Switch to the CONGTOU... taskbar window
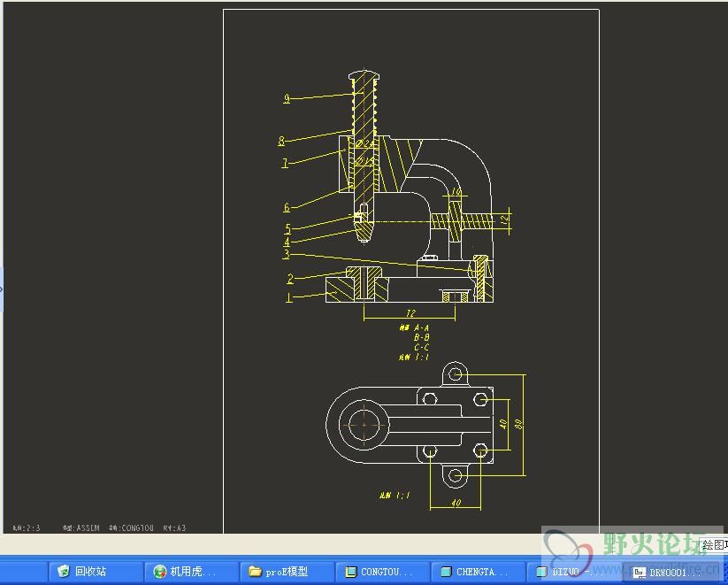Screen dimensions: 728x585 [382, 572]
